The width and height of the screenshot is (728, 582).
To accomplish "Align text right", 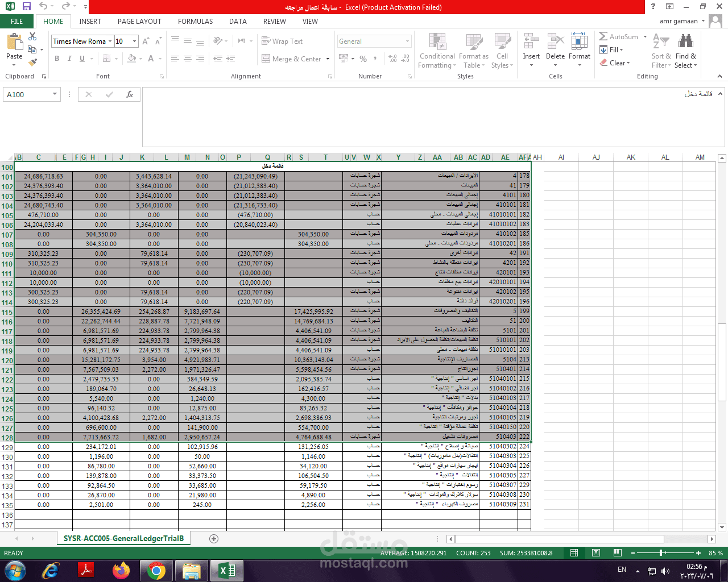I will click(x=200, y=59).
